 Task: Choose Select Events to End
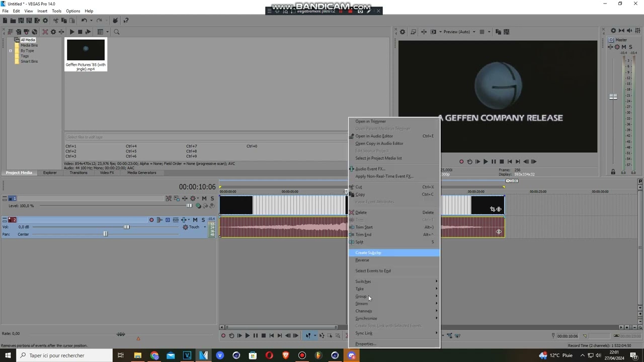click(394, 270)
